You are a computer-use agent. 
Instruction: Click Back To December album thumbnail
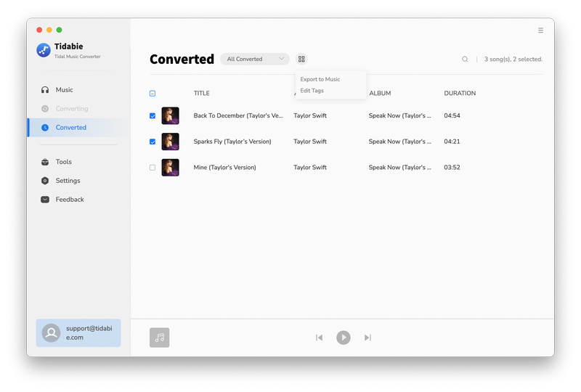pos(171,115)
